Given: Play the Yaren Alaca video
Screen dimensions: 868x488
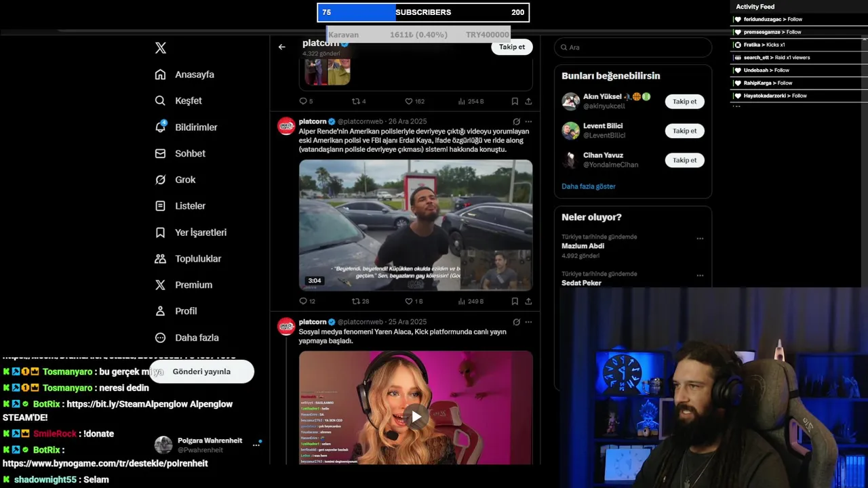Looking at the screenshot, I should 416,416.
